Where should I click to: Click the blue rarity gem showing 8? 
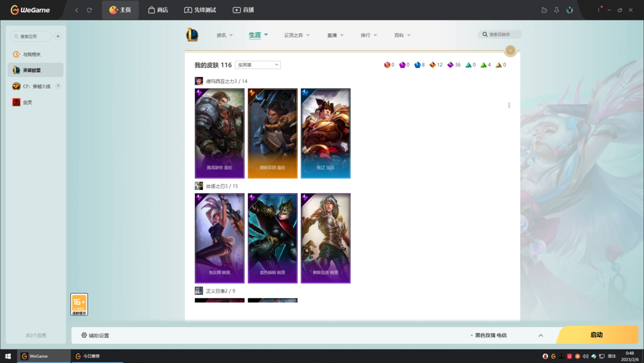pos(417,65)
